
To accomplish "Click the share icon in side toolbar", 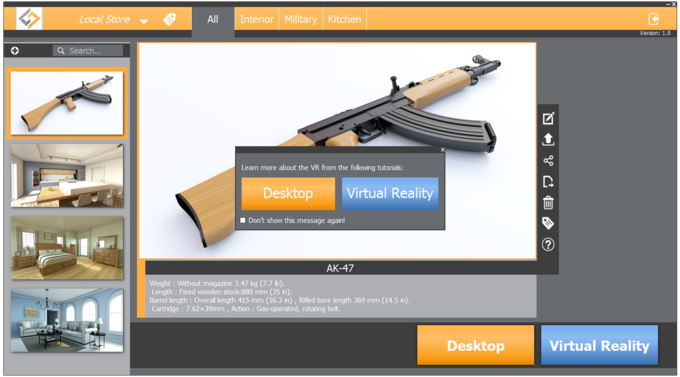I will pos(548,161).
